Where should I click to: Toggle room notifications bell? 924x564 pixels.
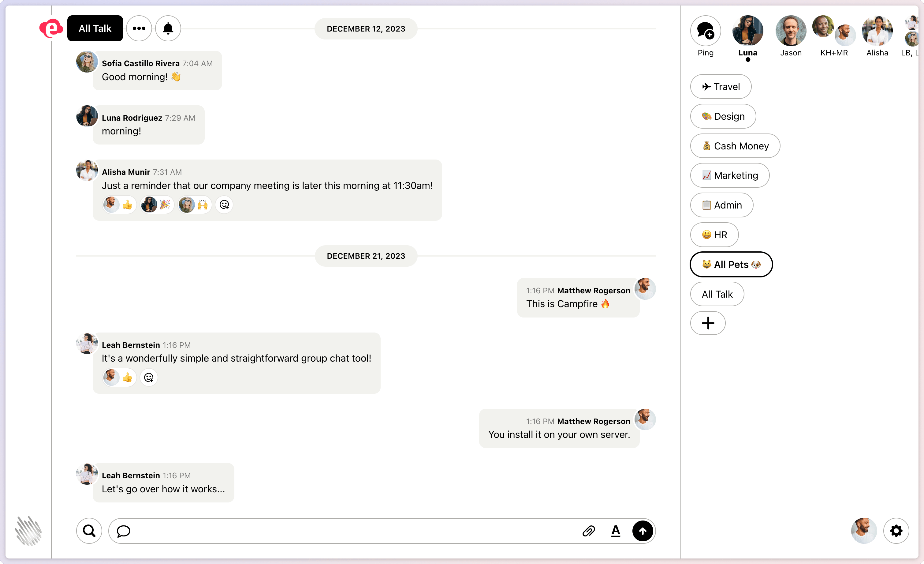coord(168,28)
